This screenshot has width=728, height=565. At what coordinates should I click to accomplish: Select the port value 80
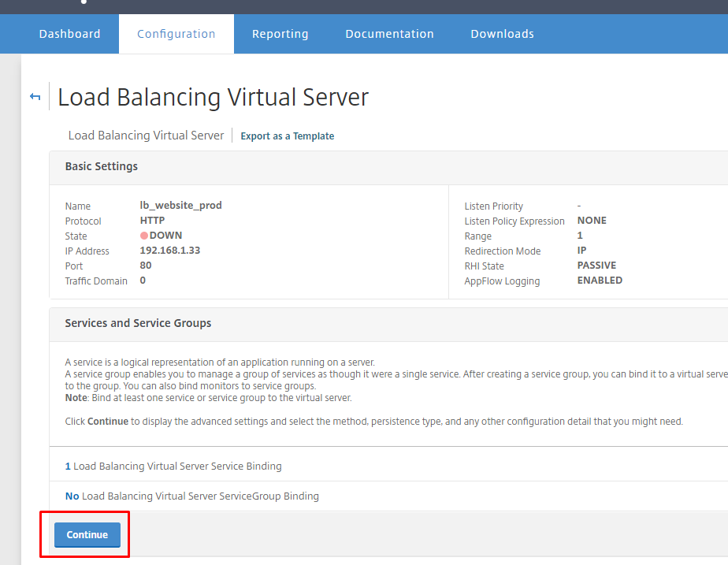click(x=146, y=265)
